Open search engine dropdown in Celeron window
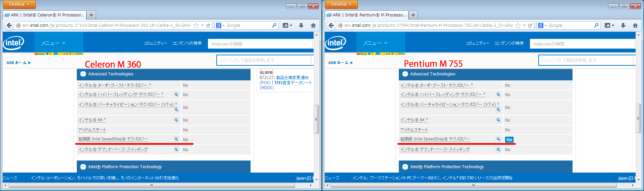The image size is (644, 191). click(220, 25)
